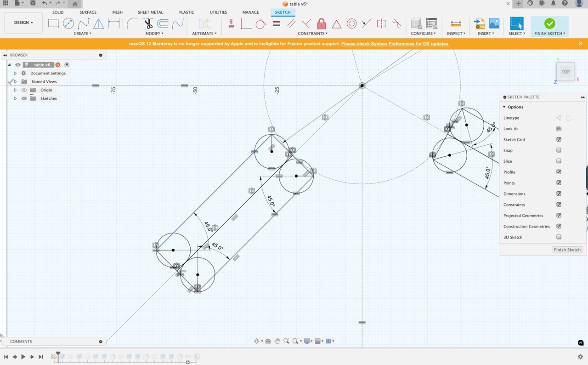
Task: Open the CREATE dropdown menu
Action: tap(83, 34)
